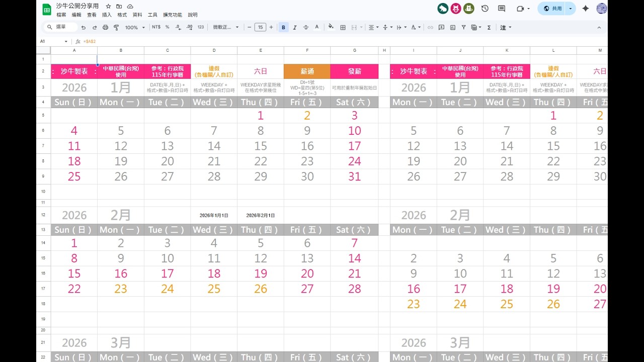Viewport: 644px width, 362px height.
Task: Open the 工具 menu
Action: tap(152, 15)
